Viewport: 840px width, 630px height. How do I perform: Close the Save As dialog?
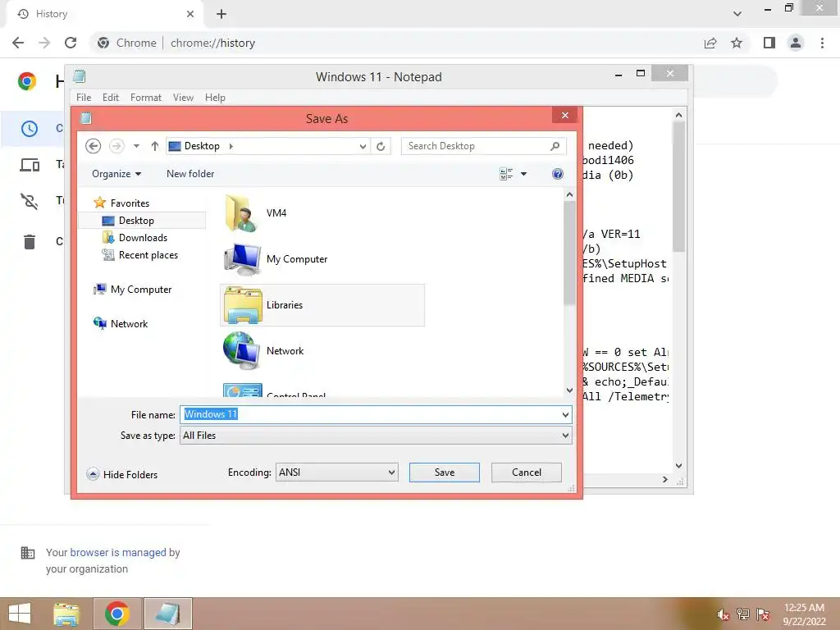pyautogui.click(x=564, y=115)
